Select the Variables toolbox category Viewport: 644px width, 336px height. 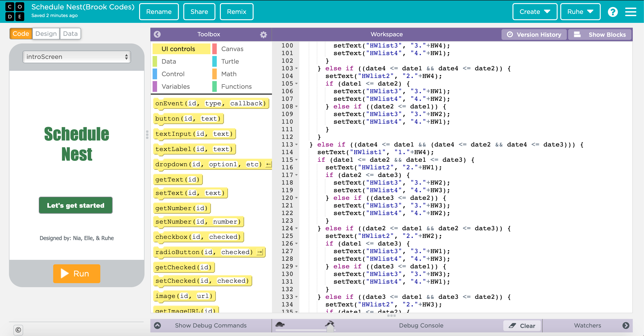175,86
